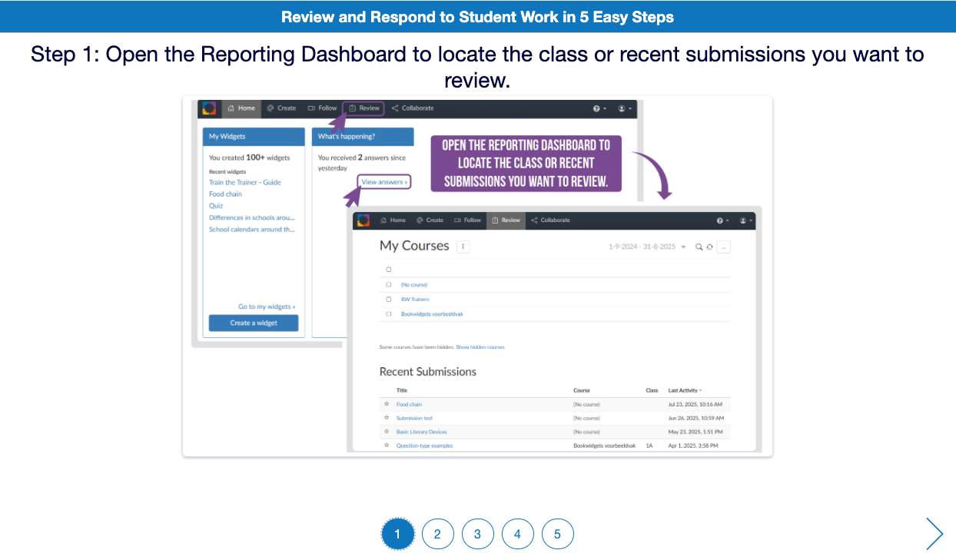Switch to the Review tab
This screenshot has width=956, height=560.
click(505, 220)
